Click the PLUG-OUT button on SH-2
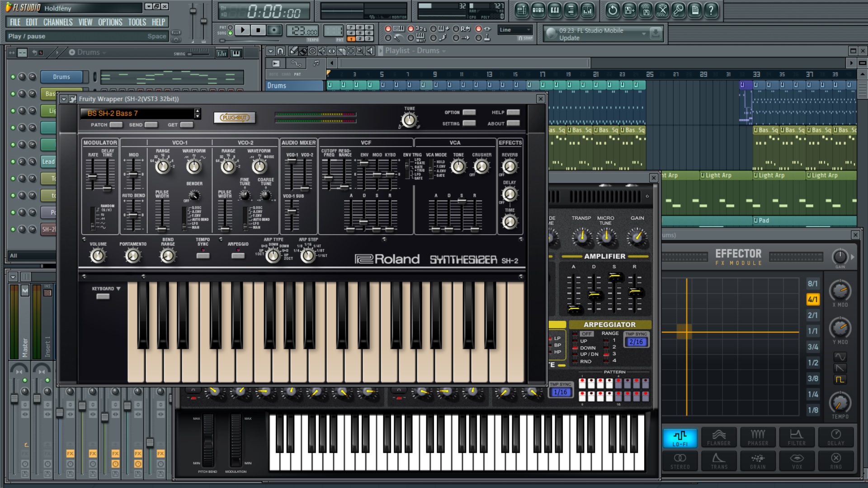Viewport: 868px width, 488px height. coord(235,117)
